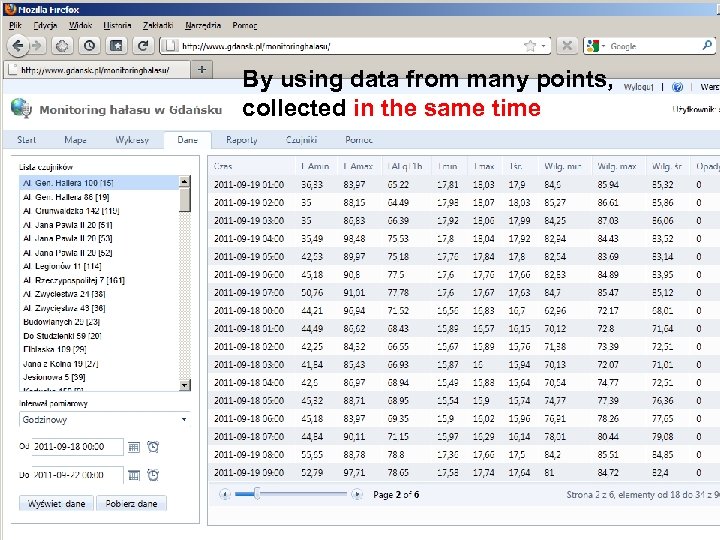
Task: Select sensor Jesionowa 5 [39]
Action: (99, 377)
